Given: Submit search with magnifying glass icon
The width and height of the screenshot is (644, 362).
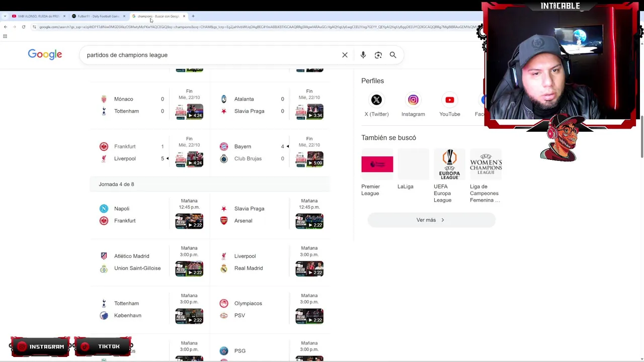Looking at the screenshot, I should click(393, 55).
